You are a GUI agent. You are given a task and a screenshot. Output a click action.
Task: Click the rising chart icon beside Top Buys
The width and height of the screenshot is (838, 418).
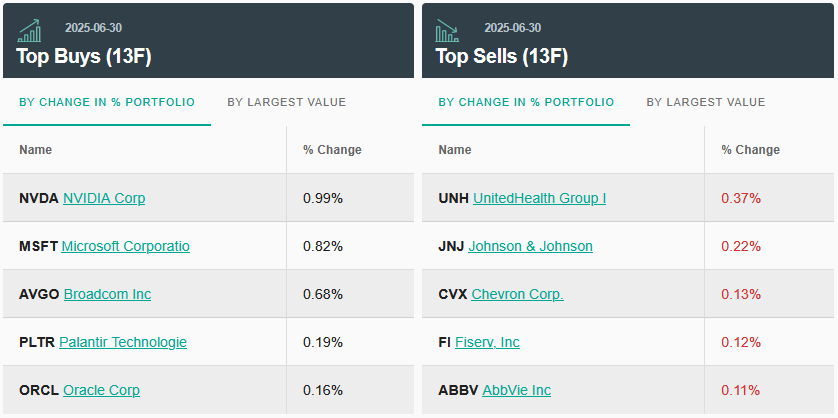pyautogui.click(x=30, y=31)
